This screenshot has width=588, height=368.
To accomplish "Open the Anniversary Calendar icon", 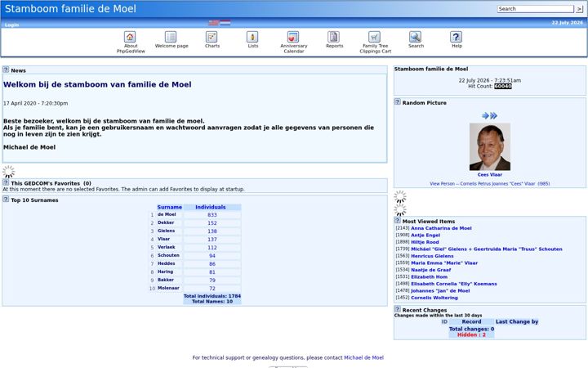I will point(293,37).
